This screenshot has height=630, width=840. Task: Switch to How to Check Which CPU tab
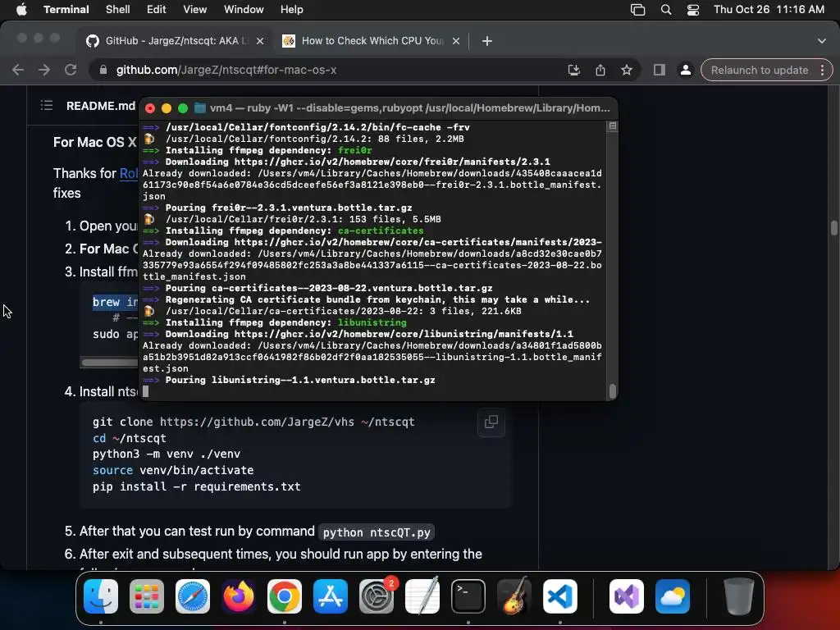tap(370, 41)
